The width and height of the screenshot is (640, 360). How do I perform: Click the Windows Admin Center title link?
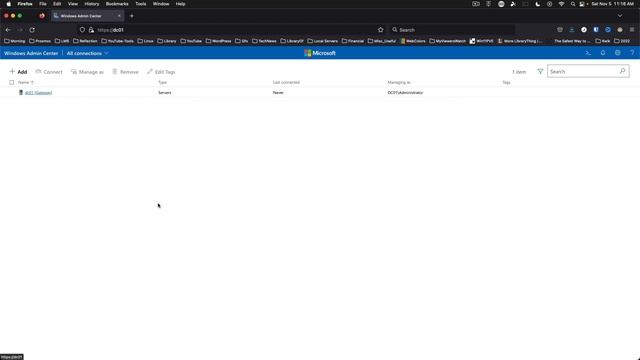click(x=31, y=53)
